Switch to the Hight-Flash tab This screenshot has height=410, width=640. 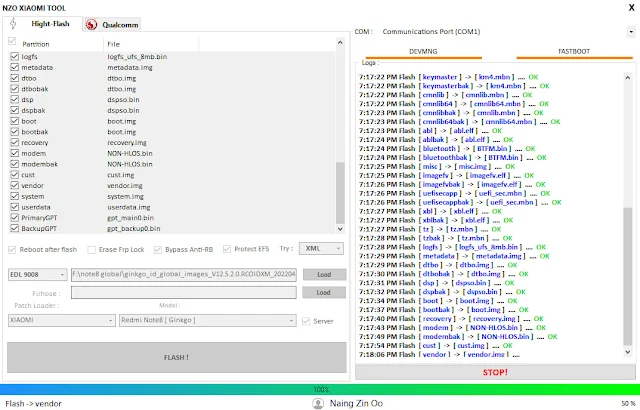[x=42, y=24]
